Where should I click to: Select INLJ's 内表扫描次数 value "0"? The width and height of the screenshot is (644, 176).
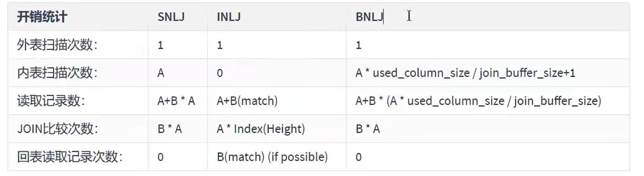click(x=220, y=73)
